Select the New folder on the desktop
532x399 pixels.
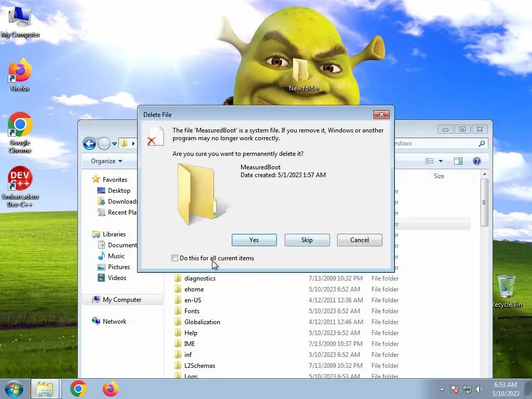coord(303,75)
